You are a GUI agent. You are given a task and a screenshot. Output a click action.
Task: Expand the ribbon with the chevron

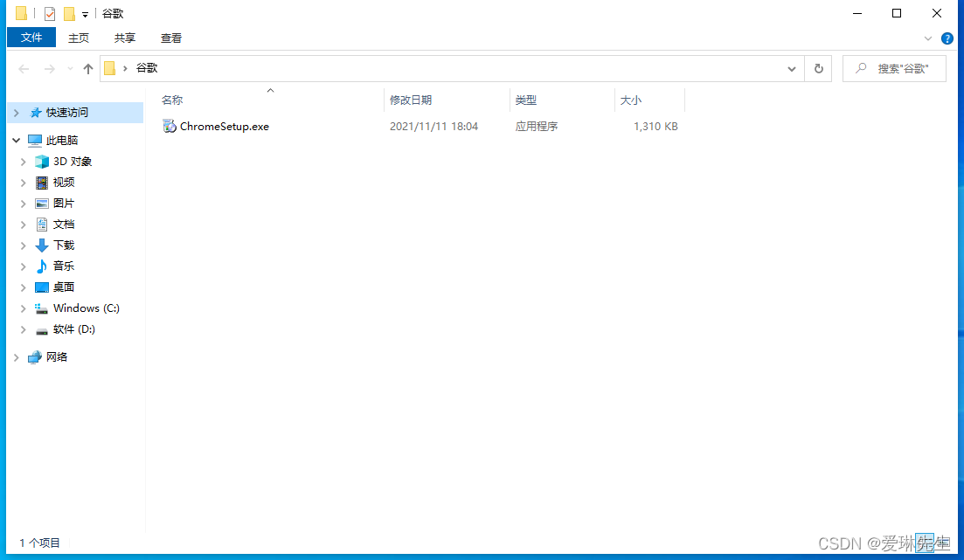(928, 38)
